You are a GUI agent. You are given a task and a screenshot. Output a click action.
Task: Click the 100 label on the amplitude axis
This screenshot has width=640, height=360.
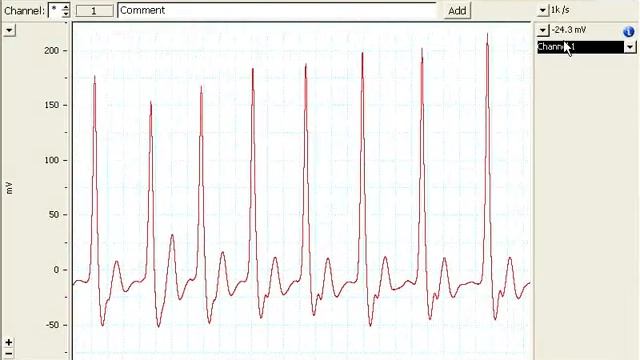pyautogui.click(x=51, y=160)
